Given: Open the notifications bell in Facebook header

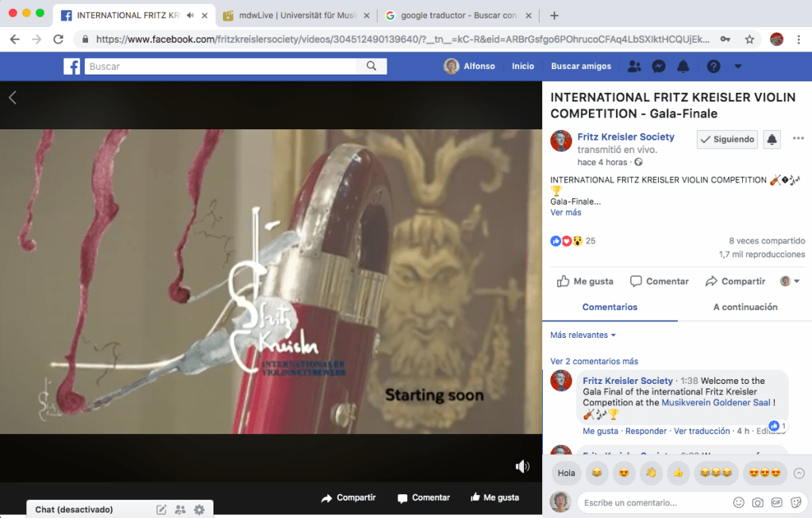Looking at the screenshot, I should 683,67.
